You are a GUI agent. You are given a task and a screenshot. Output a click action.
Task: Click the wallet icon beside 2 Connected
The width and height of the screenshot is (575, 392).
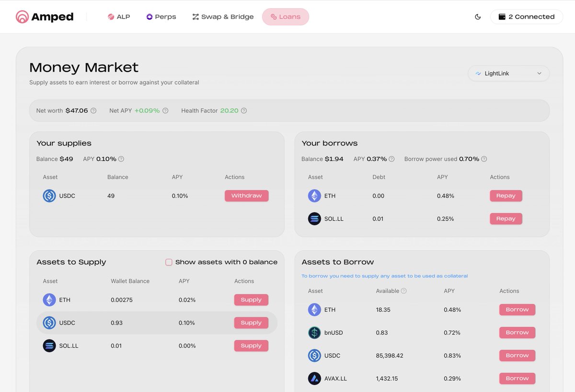502,17
